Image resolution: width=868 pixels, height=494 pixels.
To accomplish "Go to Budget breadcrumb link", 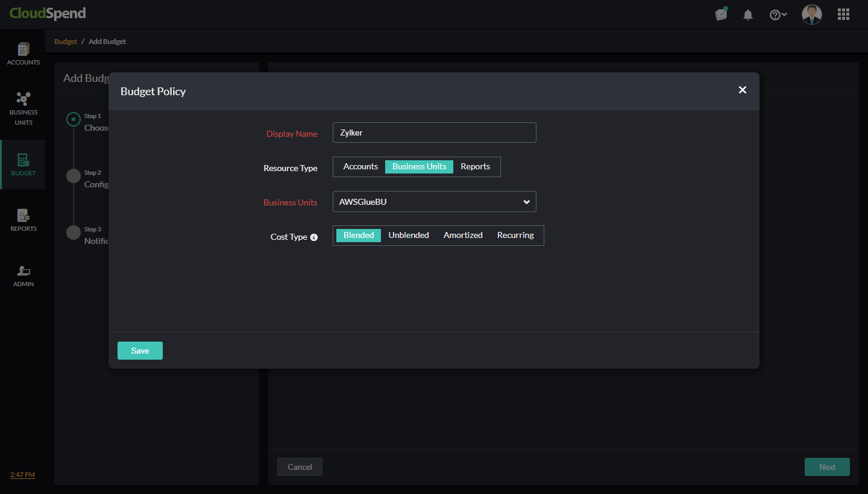I will tap(66, 42).
